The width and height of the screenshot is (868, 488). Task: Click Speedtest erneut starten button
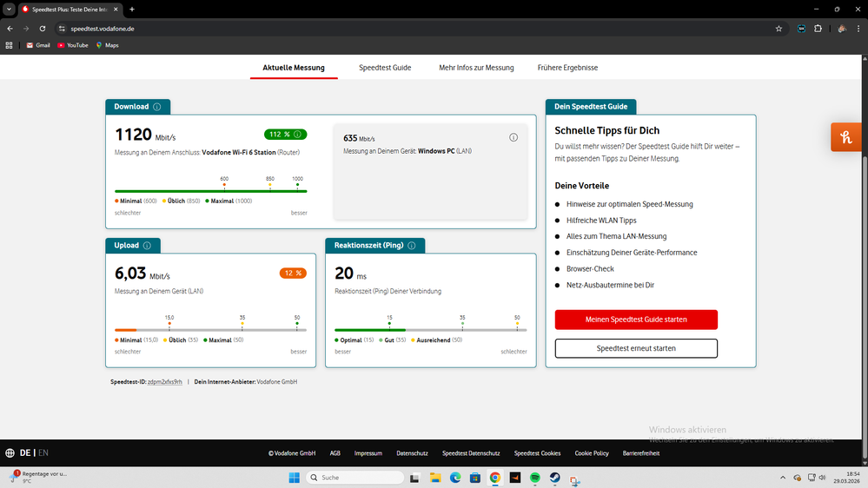[x=636, y=348]
